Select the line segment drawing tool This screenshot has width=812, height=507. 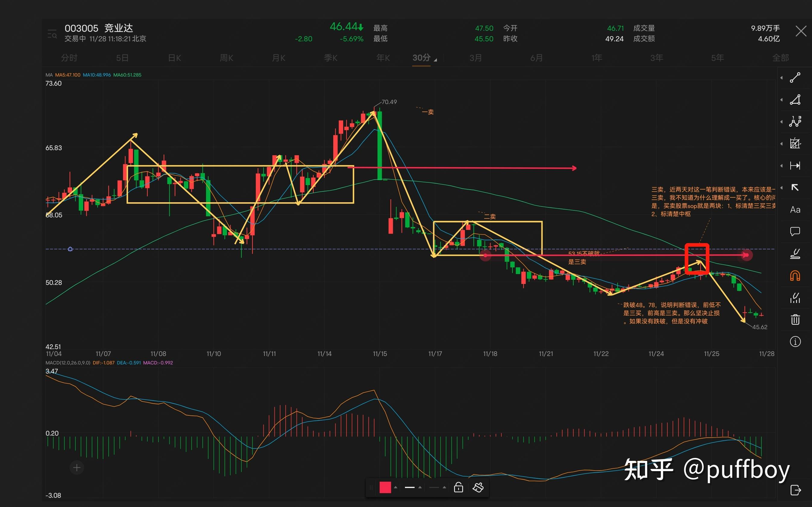pyautogui.click(x=795, y=78)
